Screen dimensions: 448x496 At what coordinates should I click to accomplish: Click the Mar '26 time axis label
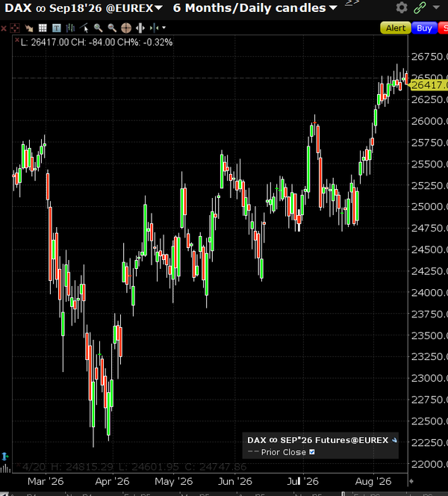46,482
